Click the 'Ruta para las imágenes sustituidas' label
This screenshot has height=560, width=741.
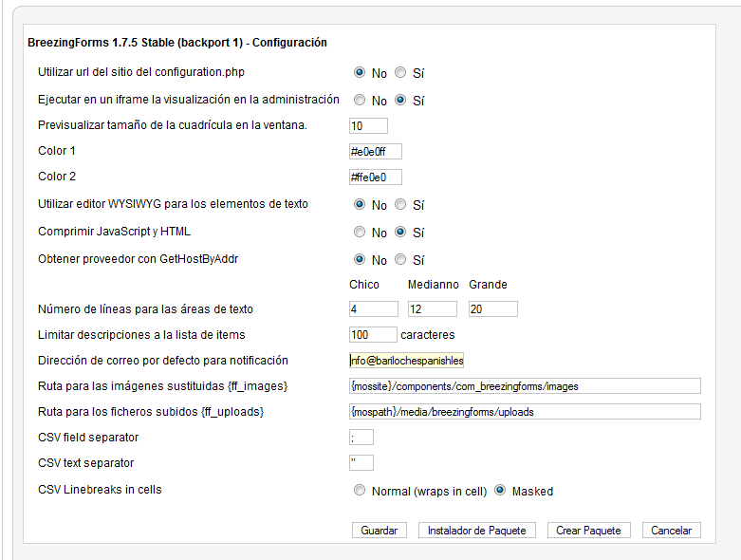162,386
